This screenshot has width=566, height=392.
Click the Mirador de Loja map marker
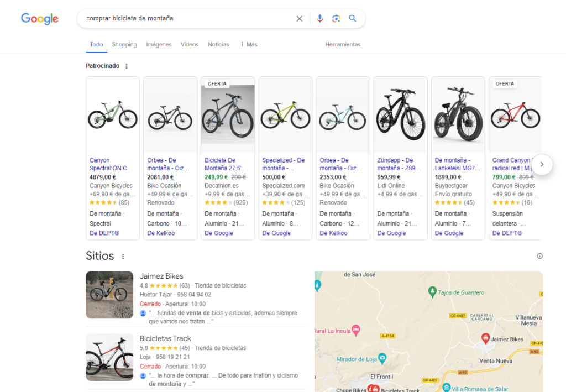click(382, 358)
